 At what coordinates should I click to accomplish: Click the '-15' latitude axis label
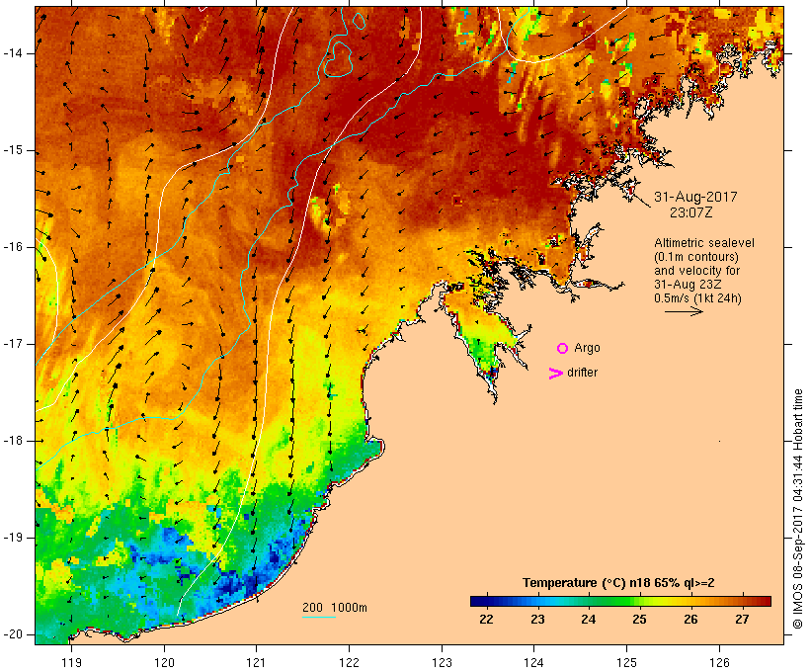coord(13,150)
